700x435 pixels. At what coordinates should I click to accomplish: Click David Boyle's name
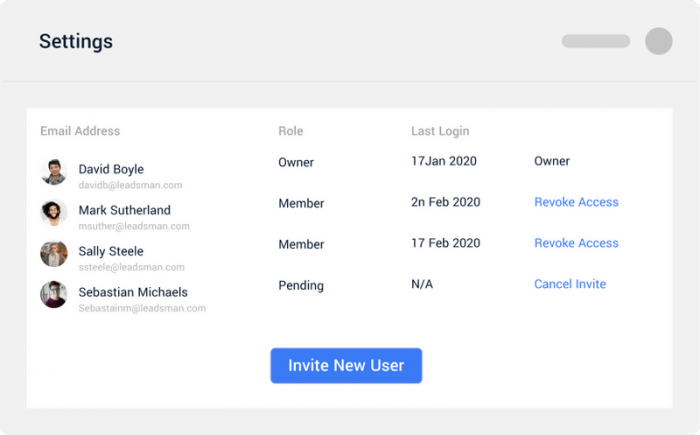(x=111, y=169)
